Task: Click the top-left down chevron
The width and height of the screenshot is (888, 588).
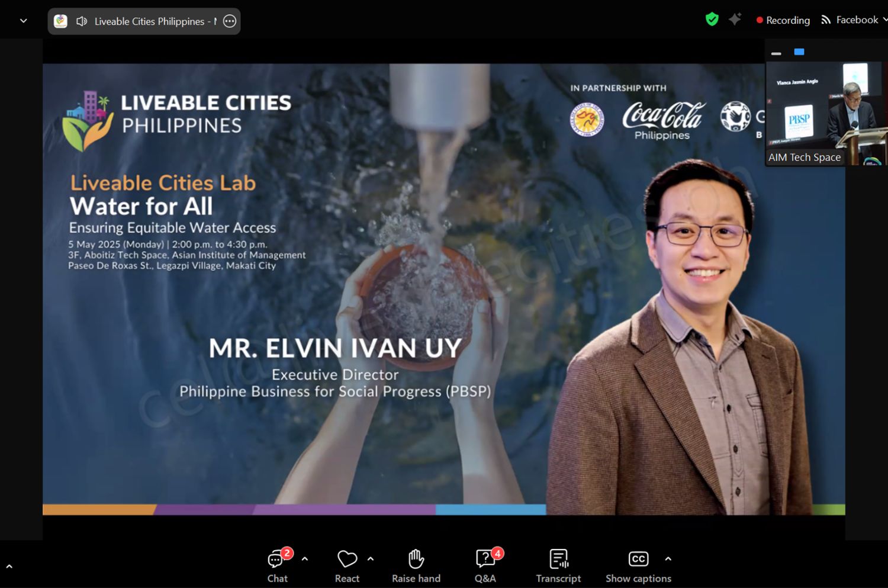Action: (24, 21)
